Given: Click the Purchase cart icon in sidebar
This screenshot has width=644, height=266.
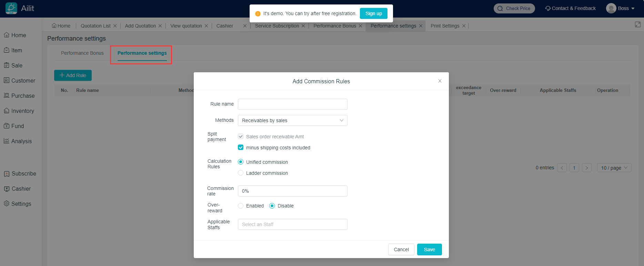Looking at the screenshot, I should coord(7,96).
